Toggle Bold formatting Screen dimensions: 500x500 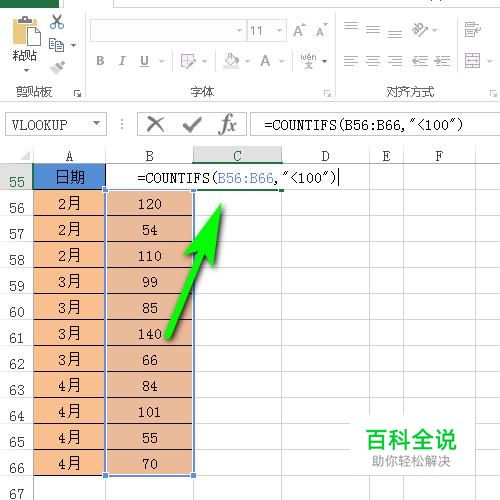tap(100, 61)
